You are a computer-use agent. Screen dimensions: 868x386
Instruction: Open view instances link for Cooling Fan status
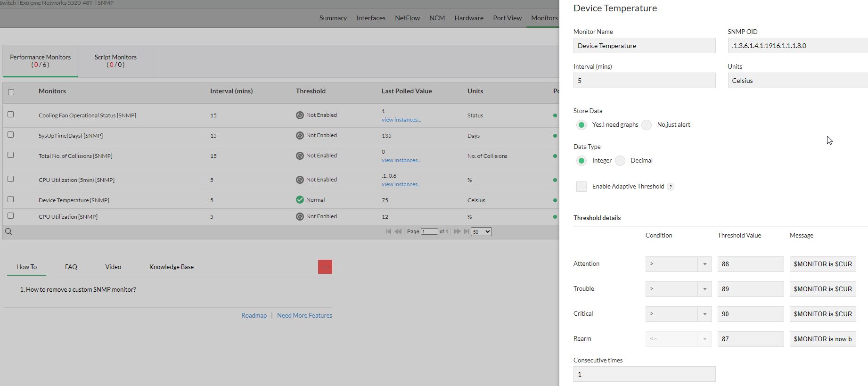click(x=401, y=120)
